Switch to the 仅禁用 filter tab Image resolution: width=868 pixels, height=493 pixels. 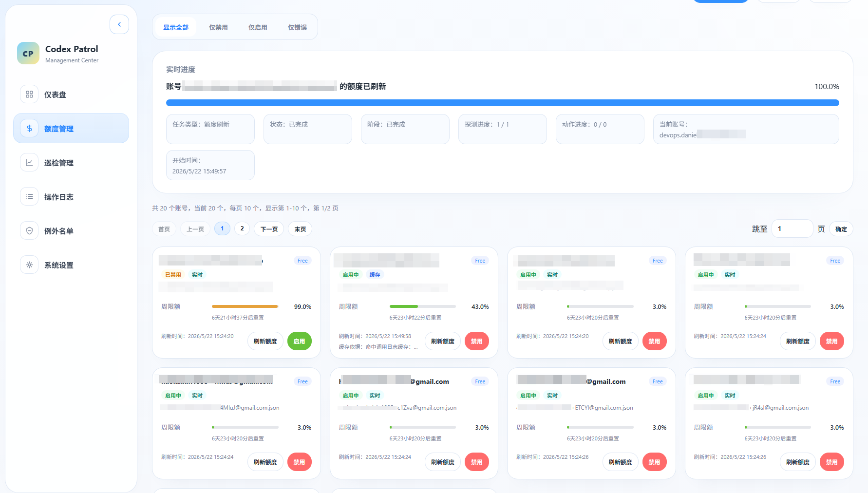tap(218, 27)
